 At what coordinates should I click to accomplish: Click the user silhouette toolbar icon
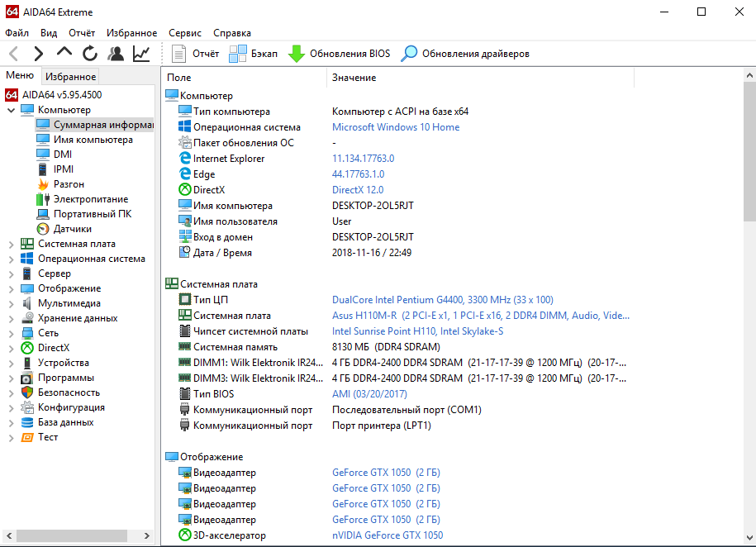[x=116, y=54]
